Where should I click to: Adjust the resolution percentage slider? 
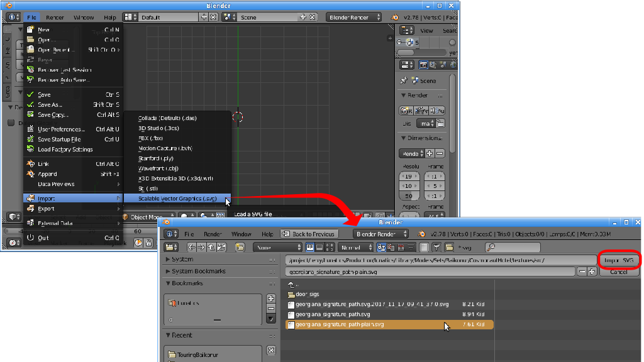tap(408, 196)
